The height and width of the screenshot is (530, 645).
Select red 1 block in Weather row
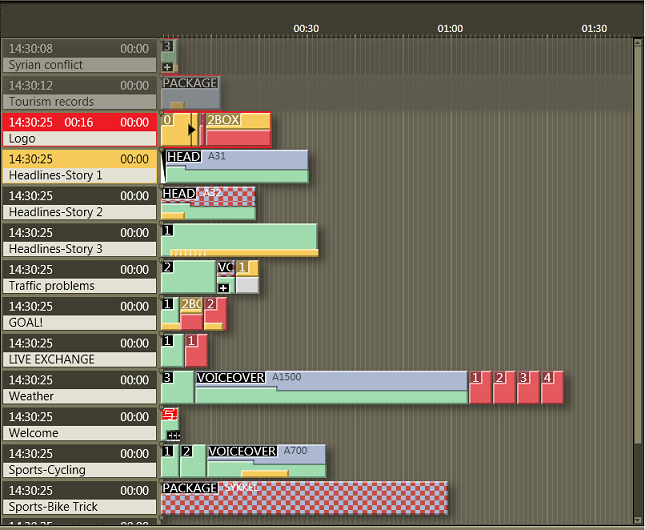480,387
